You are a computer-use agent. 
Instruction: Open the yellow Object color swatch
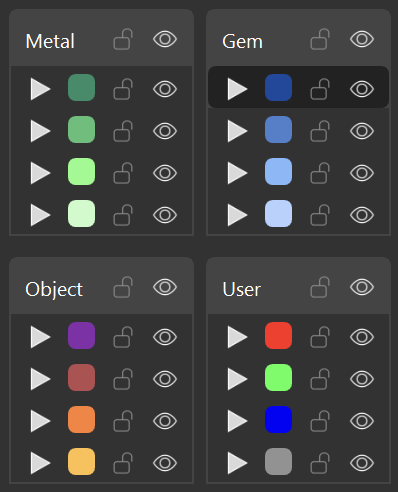pos(81,462)
